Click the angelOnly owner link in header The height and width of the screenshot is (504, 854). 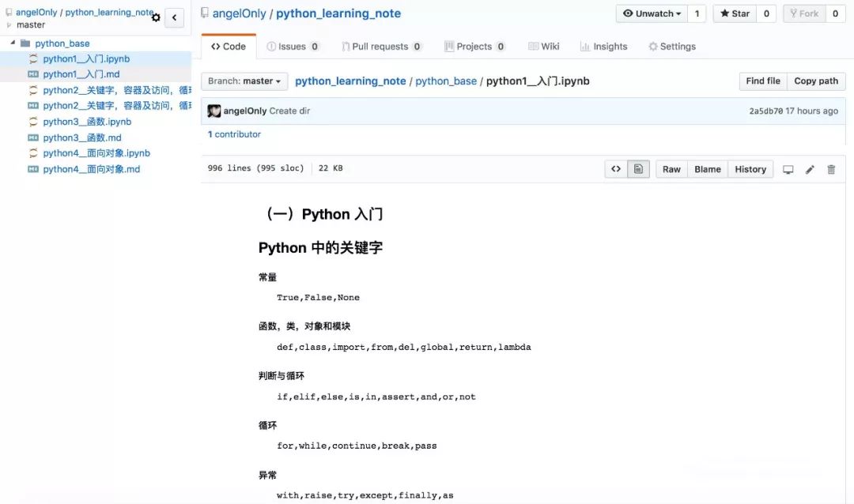239,13
